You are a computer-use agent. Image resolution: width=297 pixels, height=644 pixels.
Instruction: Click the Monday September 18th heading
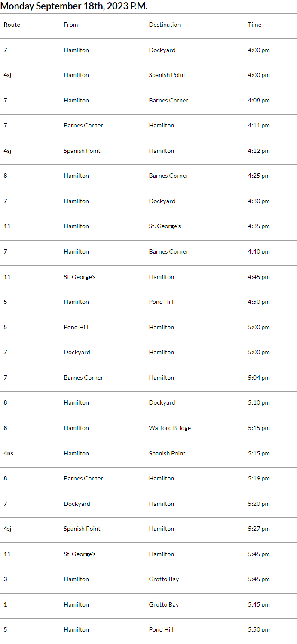(x=74, y=6)
